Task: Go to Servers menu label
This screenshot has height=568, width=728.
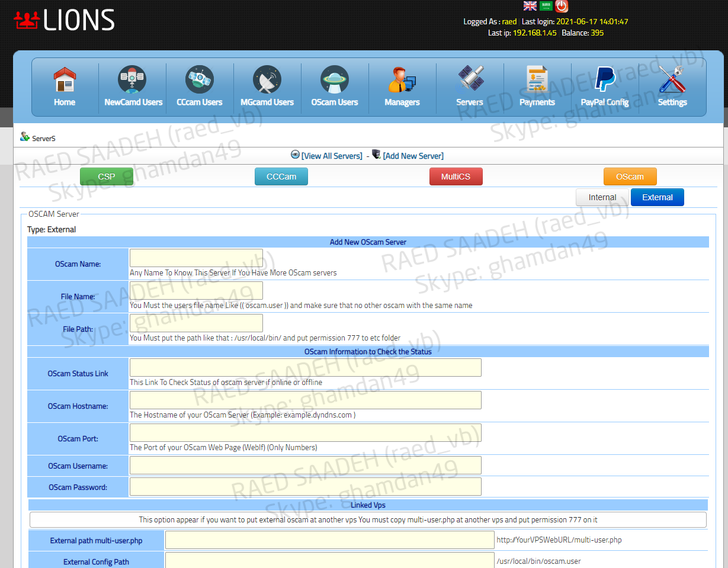Action: [470, 102]
